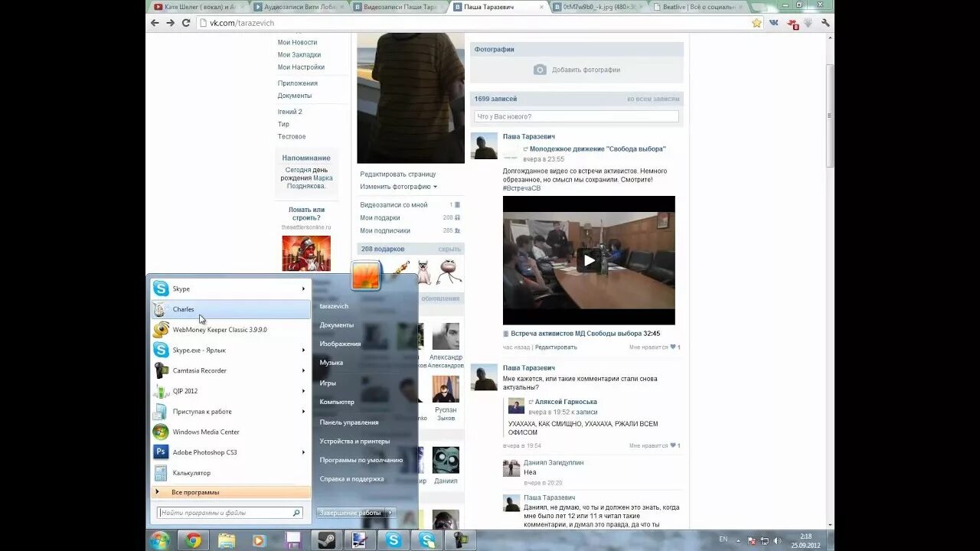Open Windows Explorer folder on taskbar
The height and width of the screenshot is (551, 980).
(227, 540)
